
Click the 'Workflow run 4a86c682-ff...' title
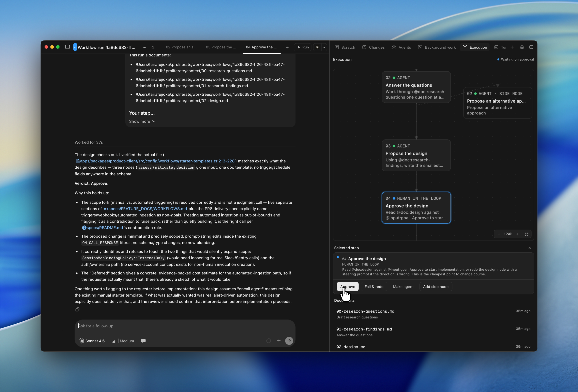pos(106,47)
